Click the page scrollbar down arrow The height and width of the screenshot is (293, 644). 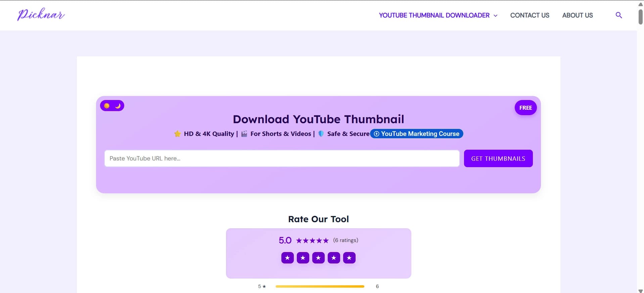[x=640, y=291]
